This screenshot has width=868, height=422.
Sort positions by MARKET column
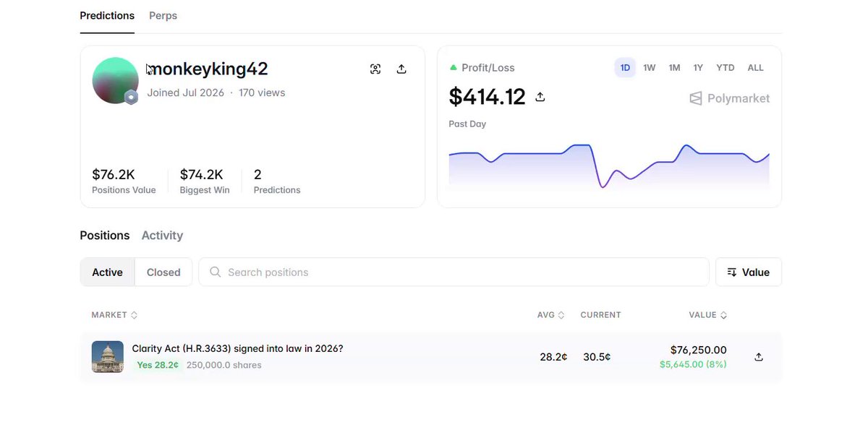pyautogui.click(x=114, y=315)
